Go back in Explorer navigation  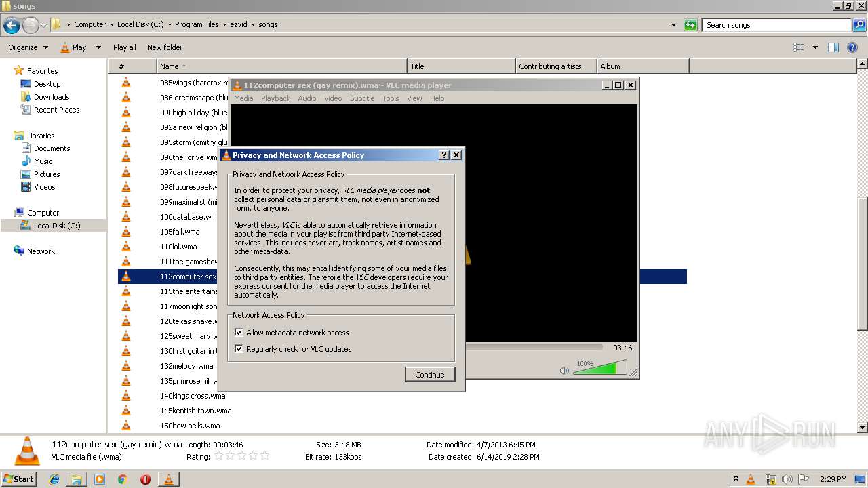[x=12, y=26]
